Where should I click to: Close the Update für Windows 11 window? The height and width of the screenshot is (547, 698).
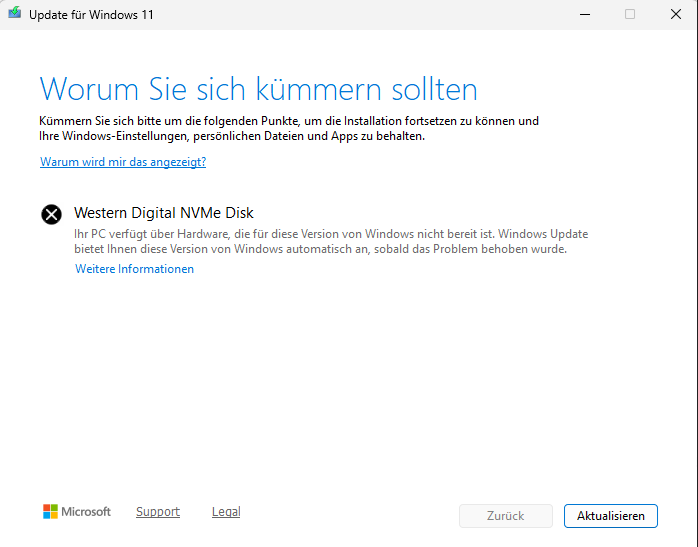676,15
